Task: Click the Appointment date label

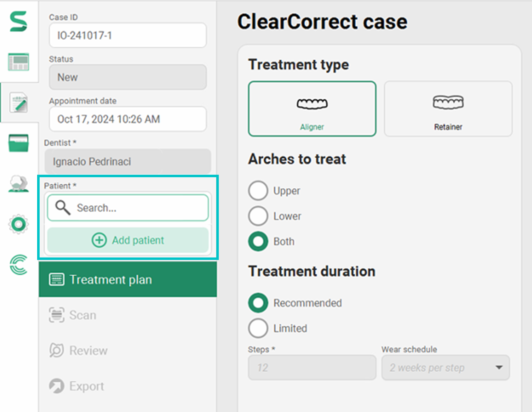Action: (x=83, y=101)
